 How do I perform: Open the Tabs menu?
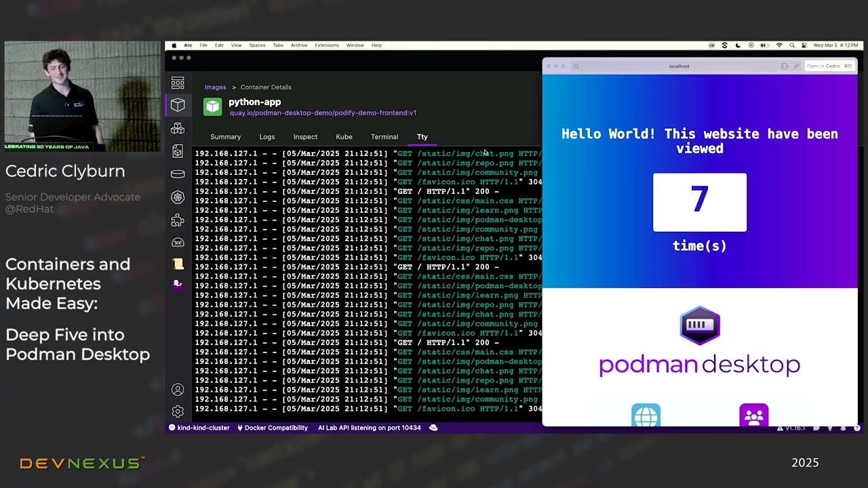[278, 45]
